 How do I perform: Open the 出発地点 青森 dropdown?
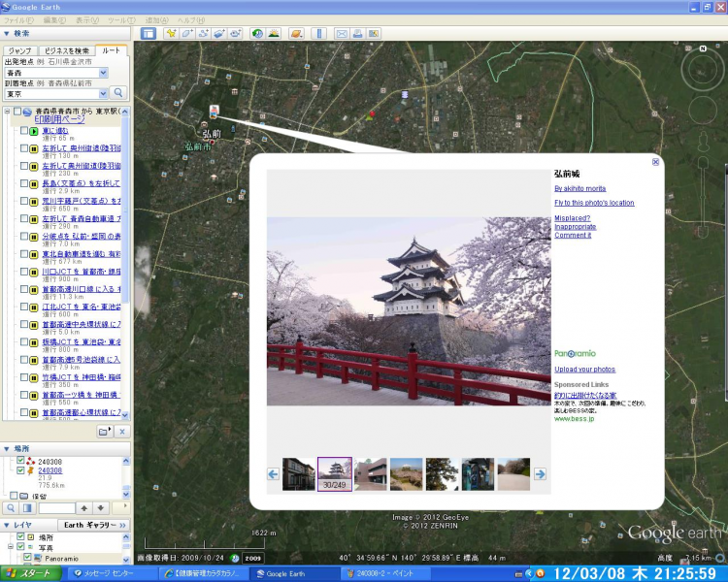point(103,73)
